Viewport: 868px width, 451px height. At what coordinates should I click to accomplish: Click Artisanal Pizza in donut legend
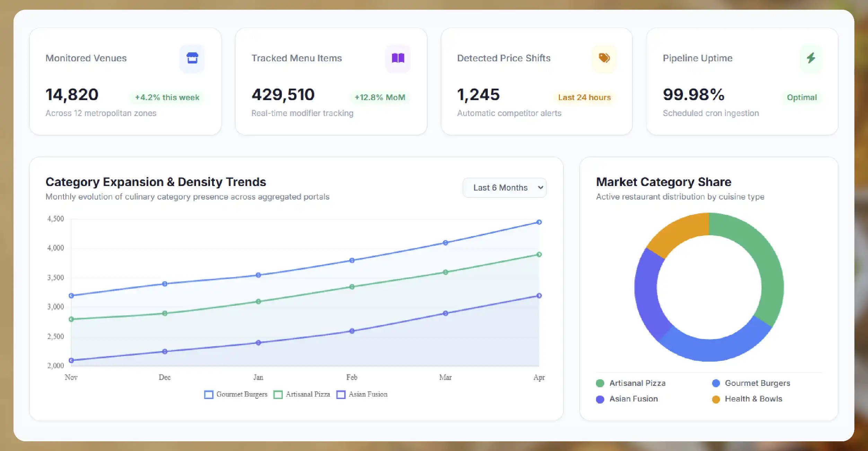(x=631, y=383)
